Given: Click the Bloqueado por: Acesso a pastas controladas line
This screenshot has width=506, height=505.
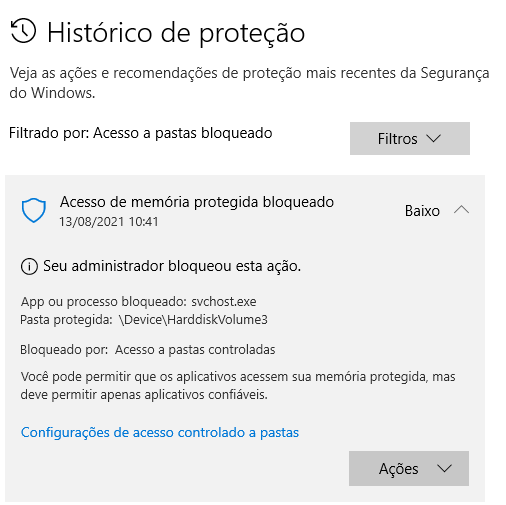Looking at the screenshot, I should tap(148, 350).
